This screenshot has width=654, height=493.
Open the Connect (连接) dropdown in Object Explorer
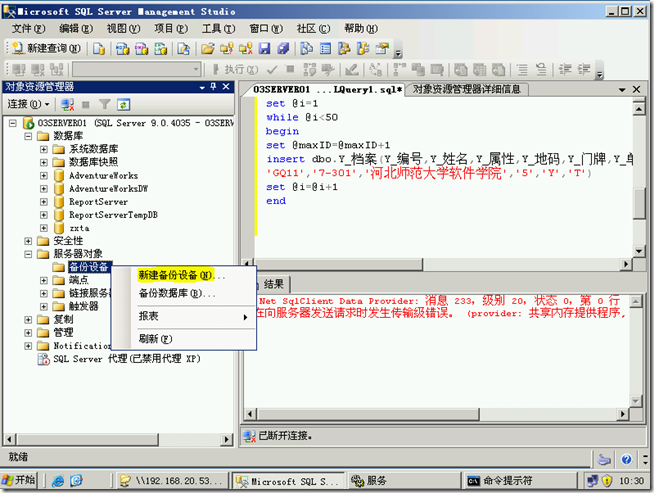pyautogui.click(x=28, y=104)
